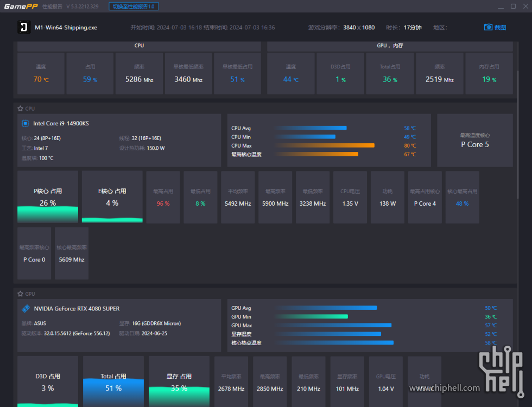Click the CPU Avg temperature bar

(312, 128)
